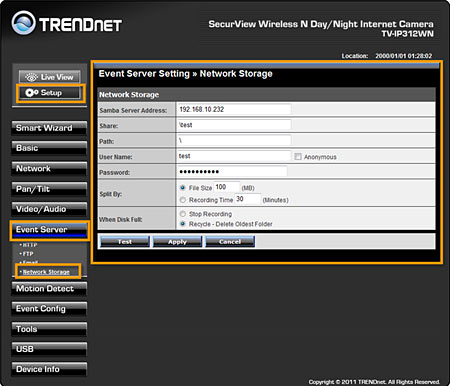Click the Recording Time minutes field

(x=247, y=199)
